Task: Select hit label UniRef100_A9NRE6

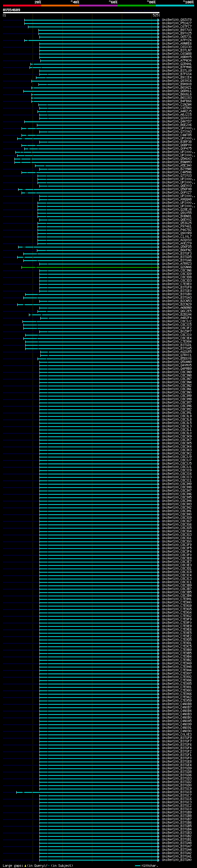Action: (177, 43)
